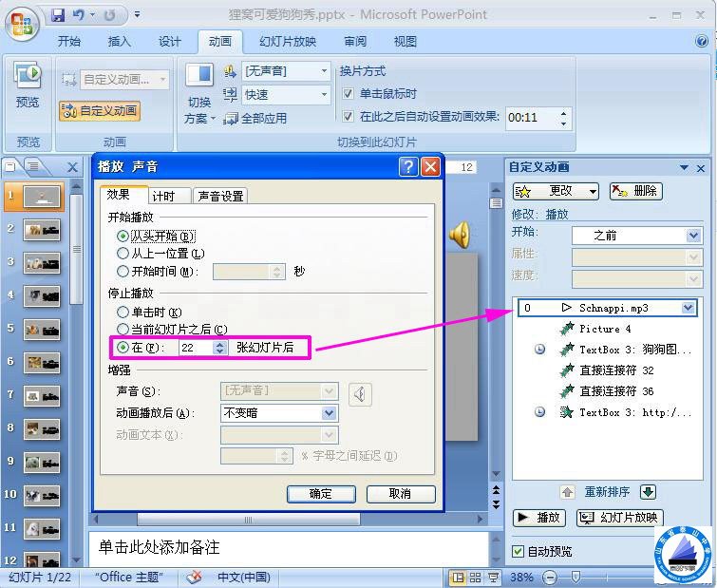The width and height of the screenshot is (717, 588).
Task: Click the move up reorder arrow
Action: [567, 492]
